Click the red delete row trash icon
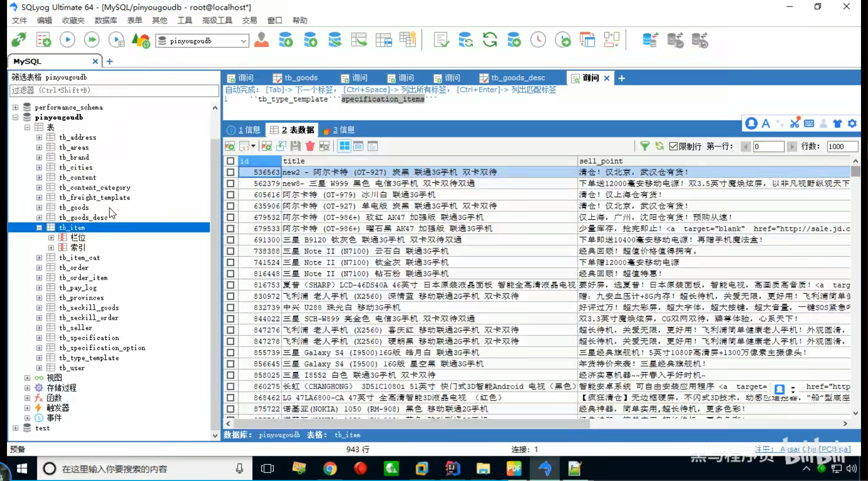The height and width of the screenshot is (481, 868). pos(310,146)
